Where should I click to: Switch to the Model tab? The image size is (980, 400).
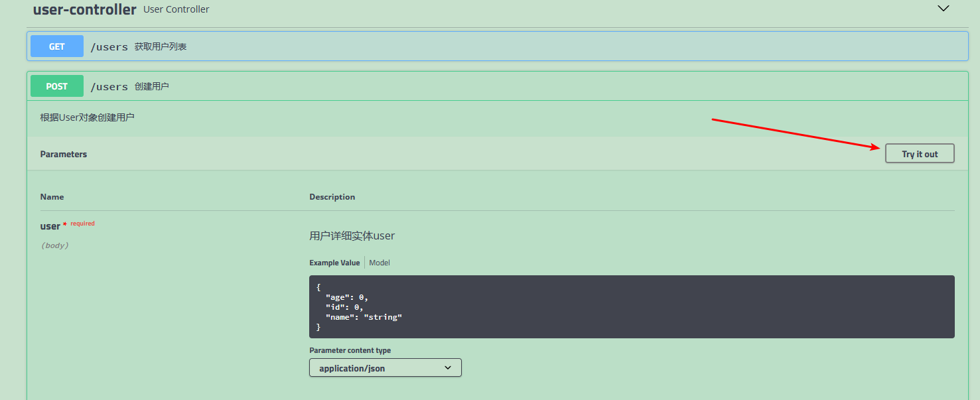[380, 263]
